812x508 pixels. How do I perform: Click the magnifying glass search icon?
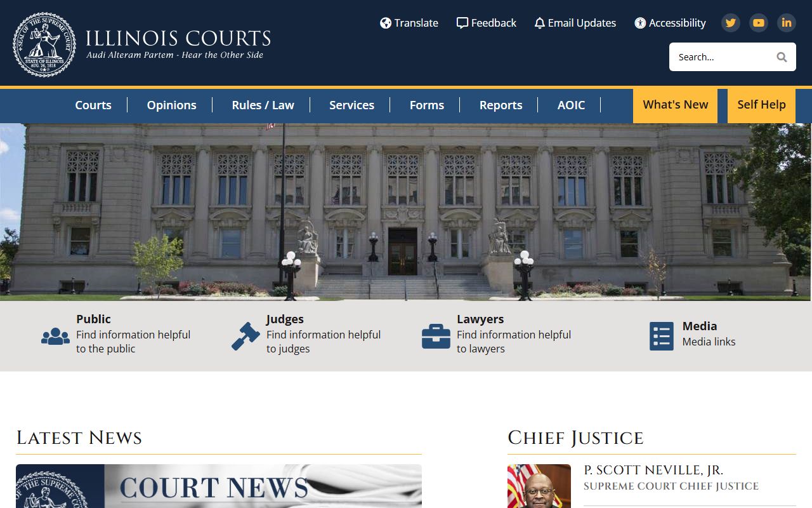pos(782,57)
